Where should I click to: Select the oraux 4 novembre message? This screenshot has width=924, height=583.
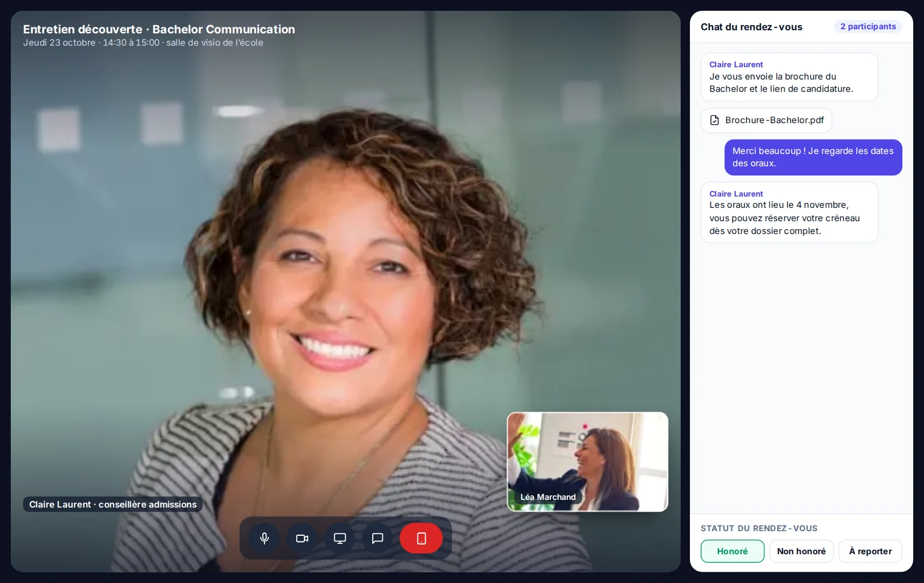[x=790, y=212]
